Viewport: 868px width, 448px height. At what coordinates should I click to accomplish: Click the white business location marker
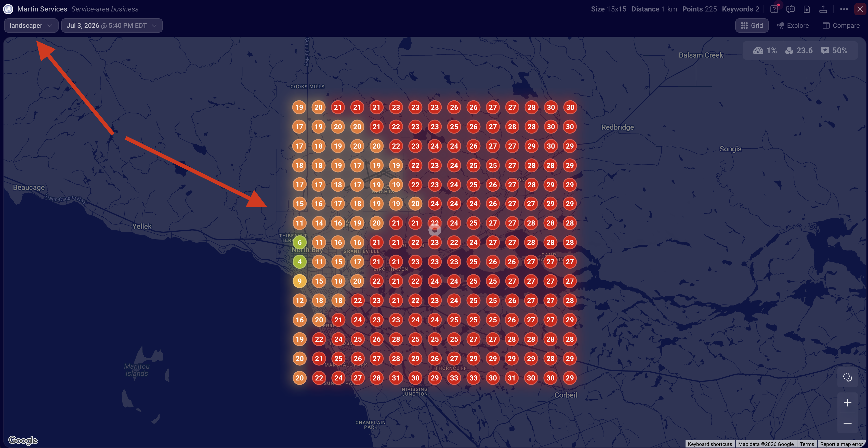click(x=435, y=230)
